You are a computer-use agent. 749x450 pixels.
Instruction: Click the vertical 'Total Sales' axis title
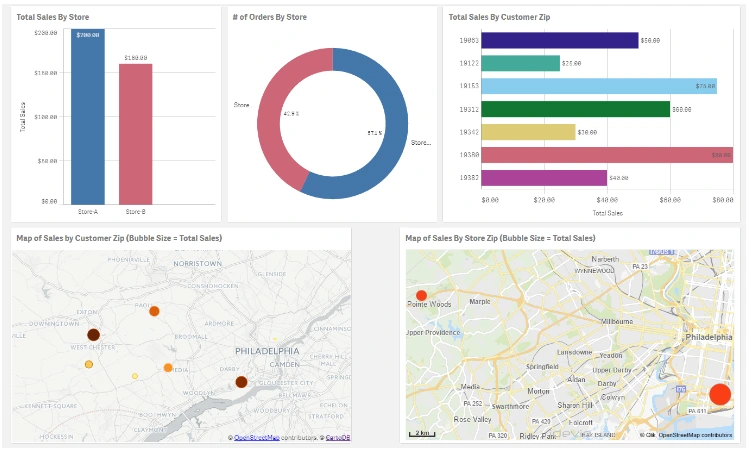tap(23, 117)
